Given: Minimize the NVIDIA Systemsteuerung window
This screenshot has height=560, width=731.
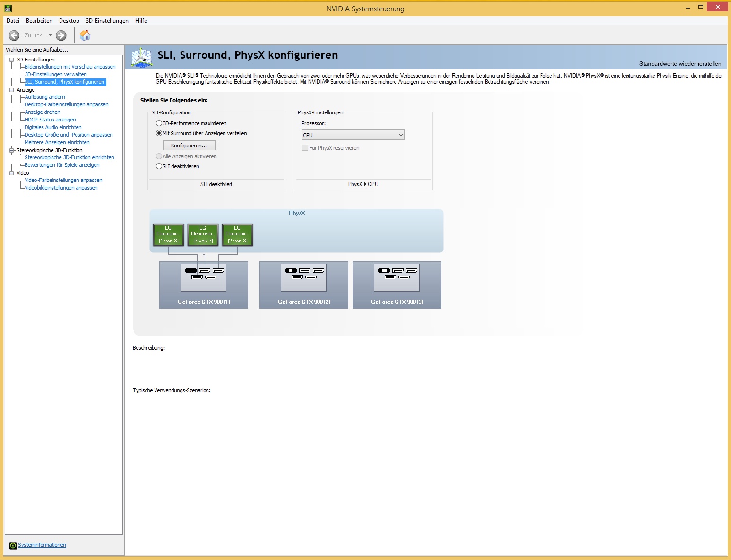Looking at the screenshot, I should [x=688, y=7].
